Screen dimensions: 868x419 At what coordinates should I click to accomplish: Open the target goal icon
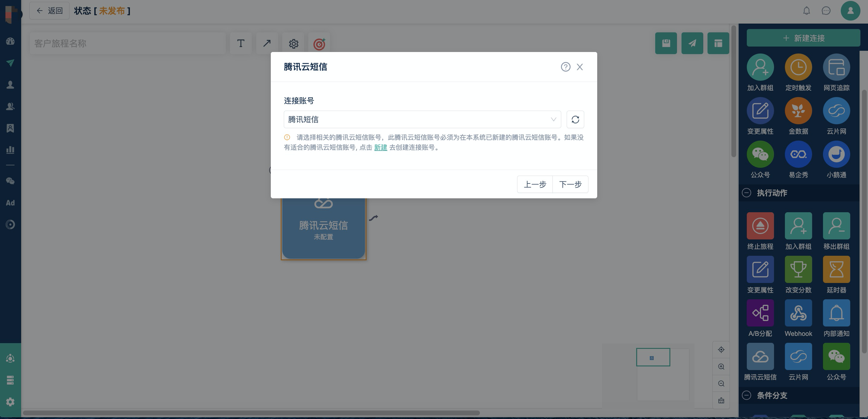(x=319, y=44)
